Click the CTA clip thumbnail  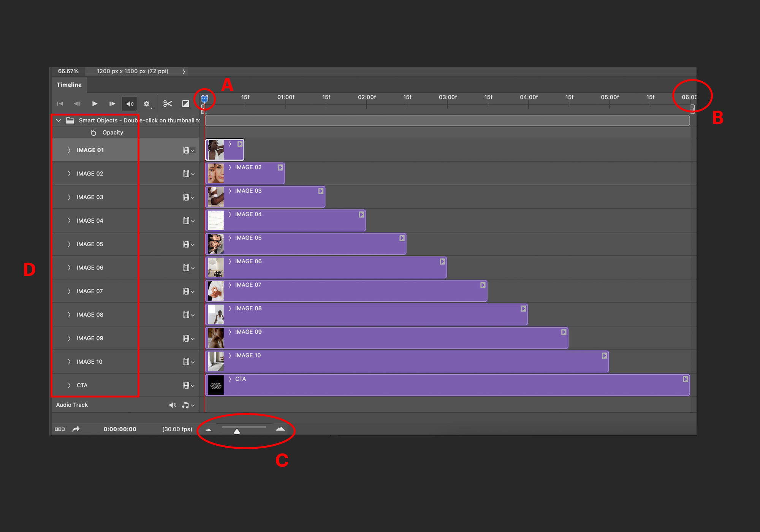tap(216, 385)
